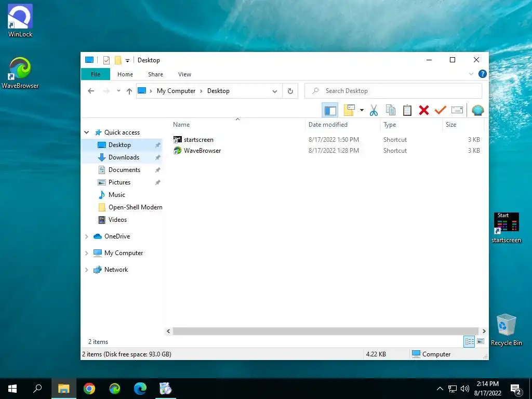Click the Copy toolbar icon

(391, 110)
